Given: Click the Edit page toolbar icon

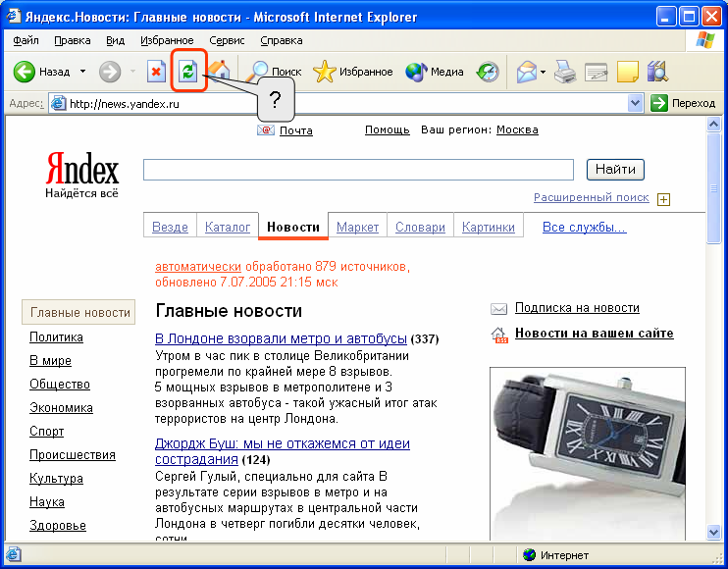Looking at the screenshot, I should pyautogui.click(x=597, y=72).
